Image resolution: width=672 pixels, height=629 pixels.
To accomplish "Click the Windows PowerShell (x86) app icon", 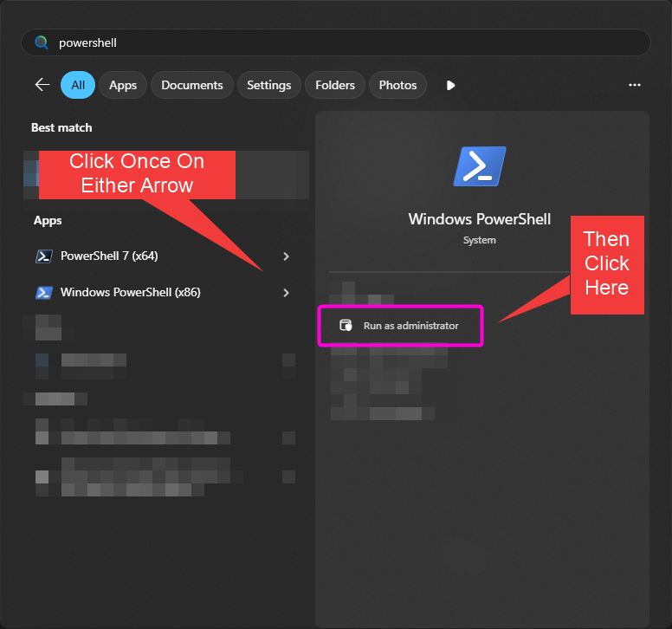I will (x=43, y=293).
